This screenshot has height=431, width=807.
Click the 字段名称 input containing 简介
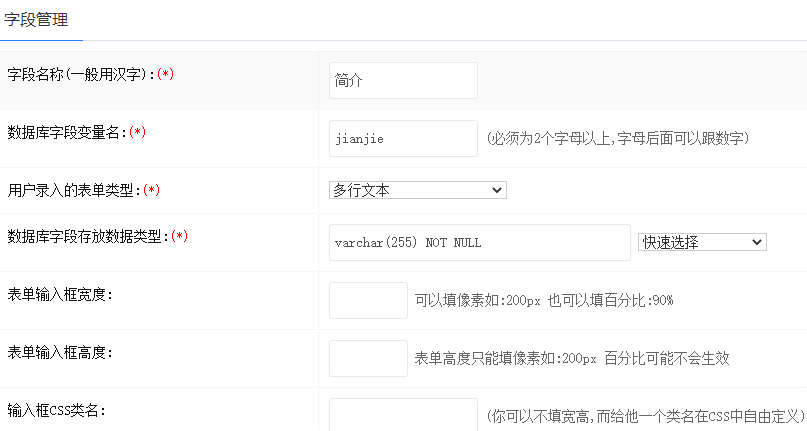[403, 81]
